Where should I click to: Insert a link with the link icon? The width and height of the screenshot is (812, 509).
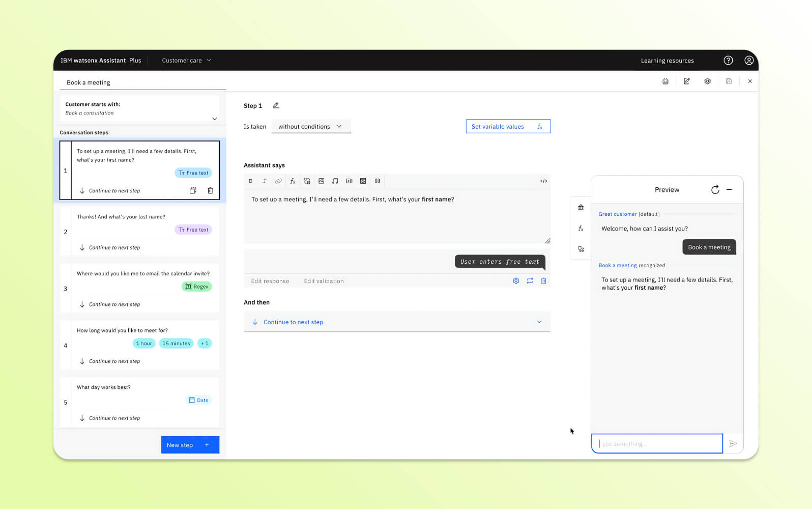(278, 181)
